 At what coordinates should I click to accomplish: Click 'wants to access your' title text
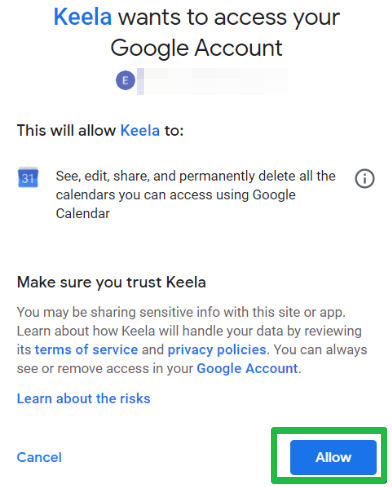(229, 18)
